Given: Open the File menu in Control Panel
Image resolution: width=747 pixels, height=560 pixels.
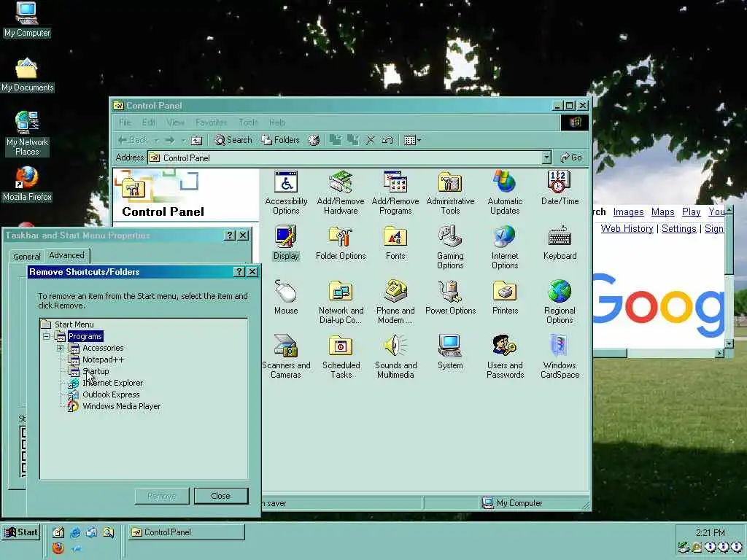Looking at the screenshot, I should tap(125, 122).
